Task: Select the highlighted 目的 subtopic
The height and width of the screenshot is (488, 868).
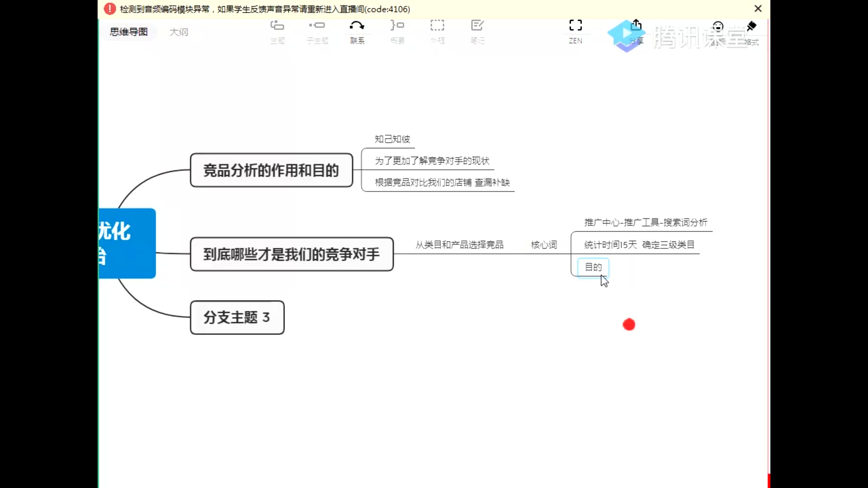Action: [593, 267]
